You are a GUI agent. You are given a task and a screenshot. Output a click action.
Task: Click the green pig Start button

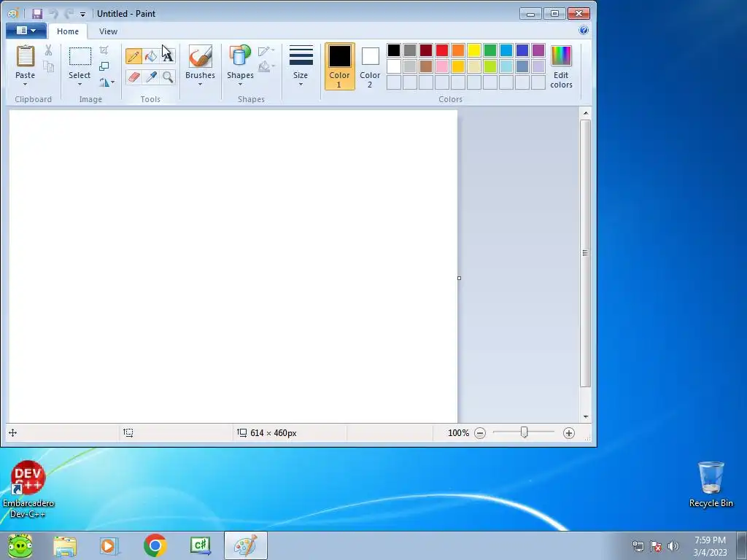[20, 545]
